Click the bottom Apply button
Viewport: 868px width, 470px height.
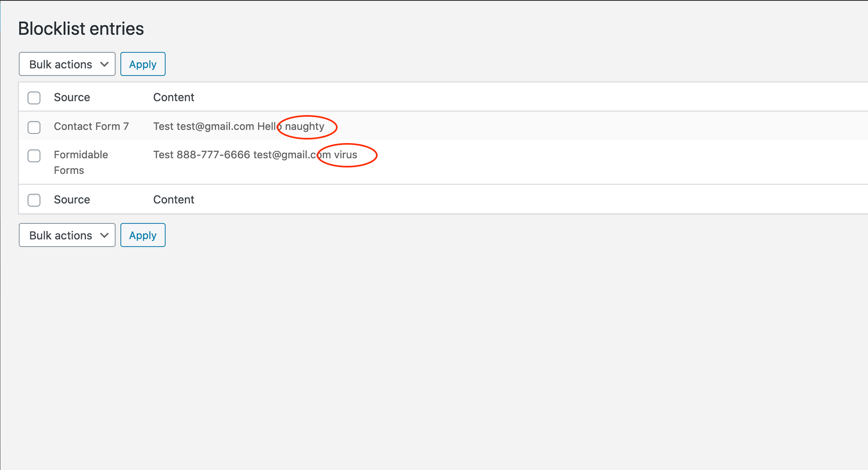point(143,235)
